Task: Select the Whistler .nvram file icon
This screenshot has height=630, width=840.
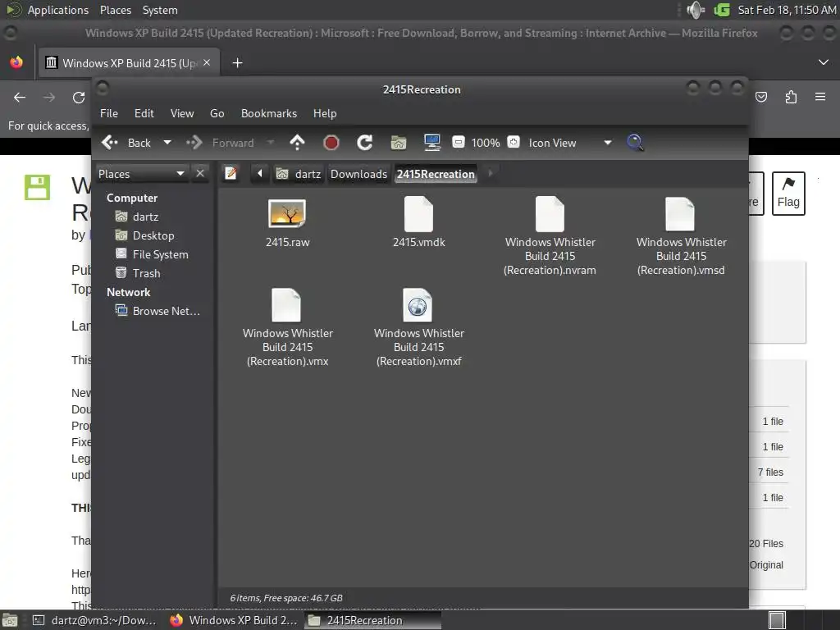Action: (x=550, y=214)
